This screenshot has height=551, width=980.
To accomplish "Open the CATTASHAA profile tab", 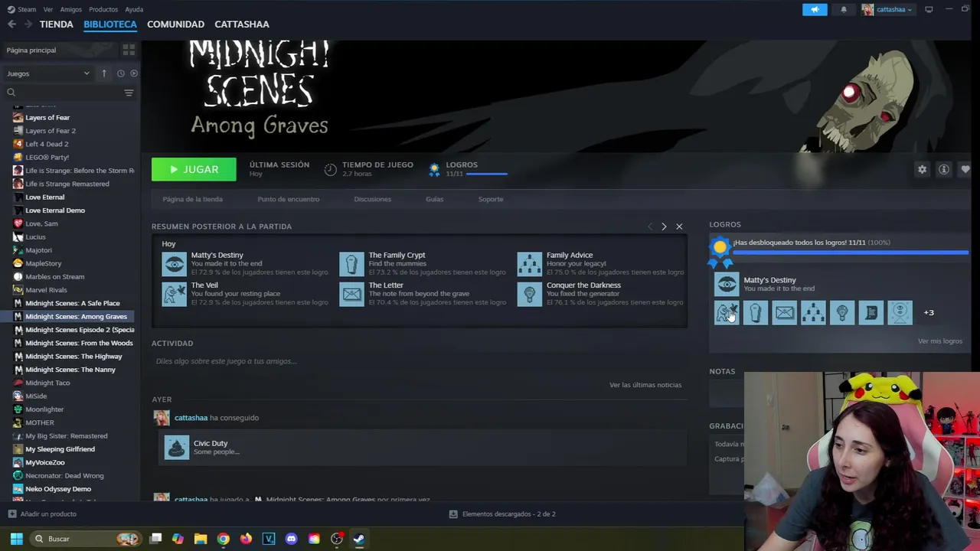I will pyautogui.click(x=242, y=24).
